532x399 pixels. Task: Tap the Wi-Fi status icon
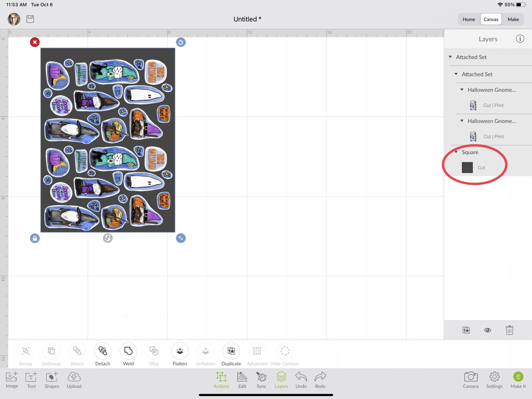(500, 5)
